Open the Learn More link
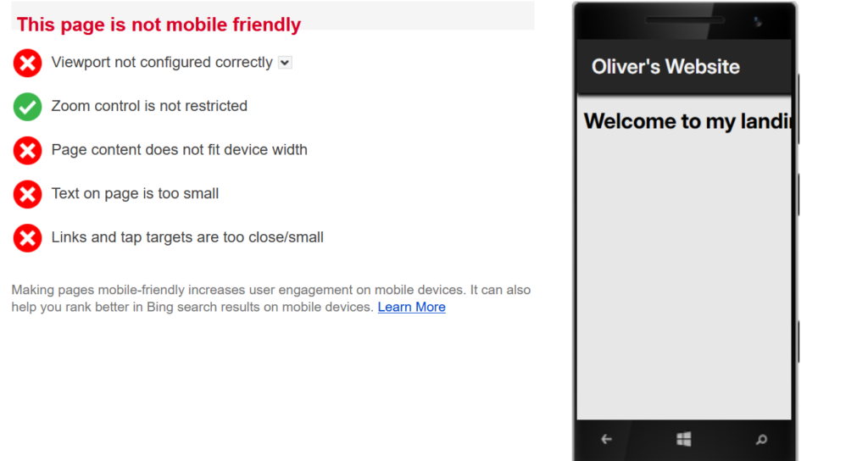 [x=411, y=307]
